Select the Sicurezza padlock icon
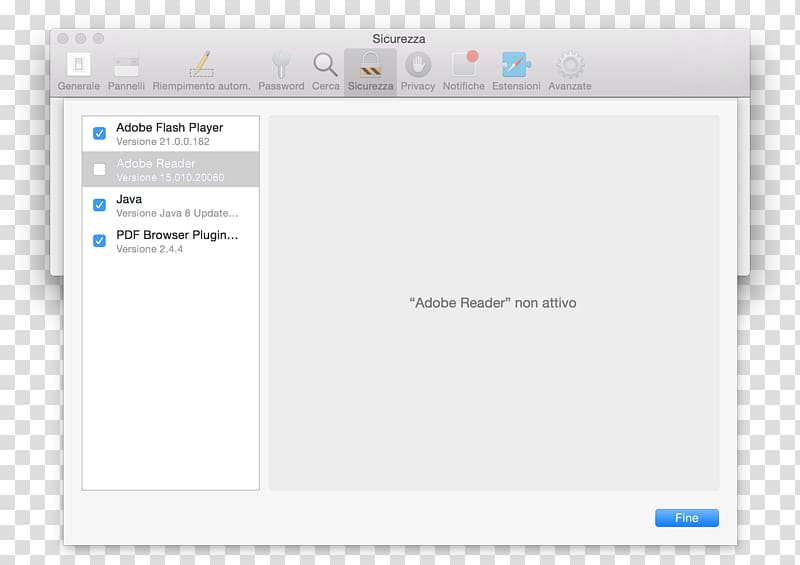This screenshot has width=800, height=565. (370, 65)
